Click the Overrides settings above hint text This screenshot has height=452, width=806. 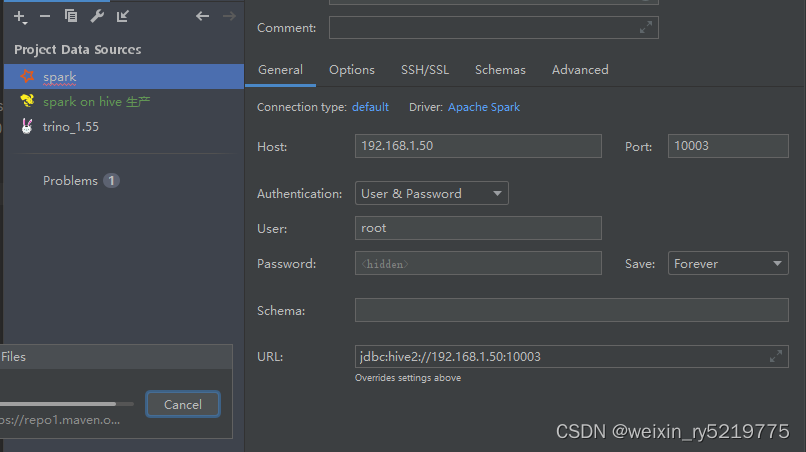[x=408, y=378]
